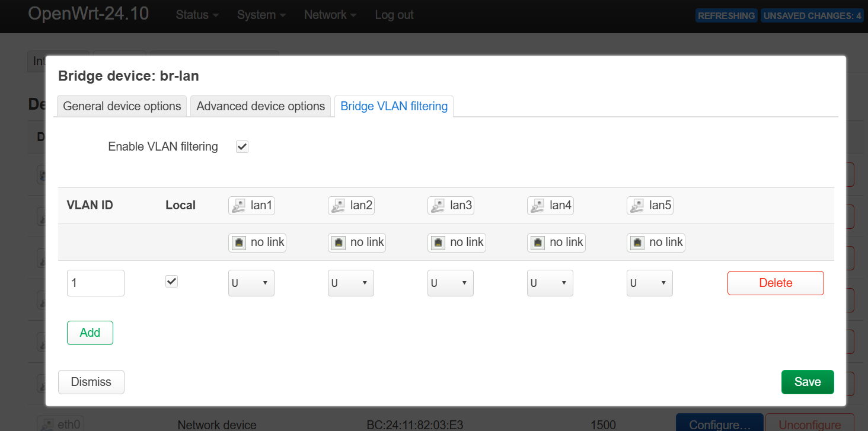
Task: Click the lan5 port icon
Action: (x=637, y=206)
